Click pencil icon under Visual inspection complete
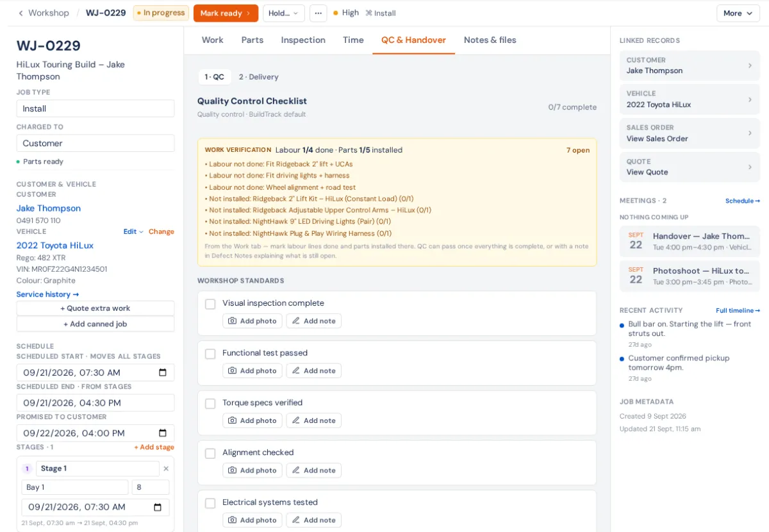The image size is (769, 532). pos(296,321)
